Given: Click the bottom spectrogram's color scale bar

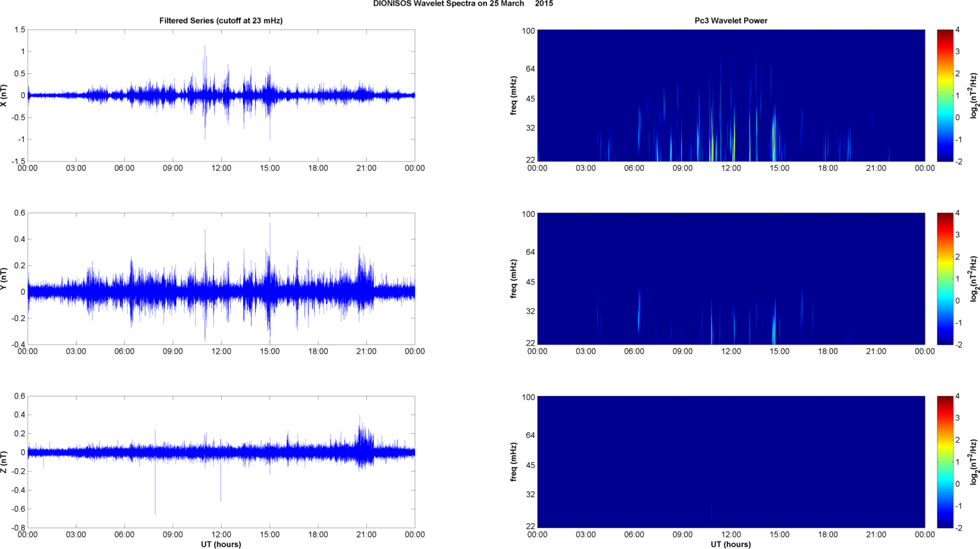Looking at the screenshot, I should pos(945,462).
